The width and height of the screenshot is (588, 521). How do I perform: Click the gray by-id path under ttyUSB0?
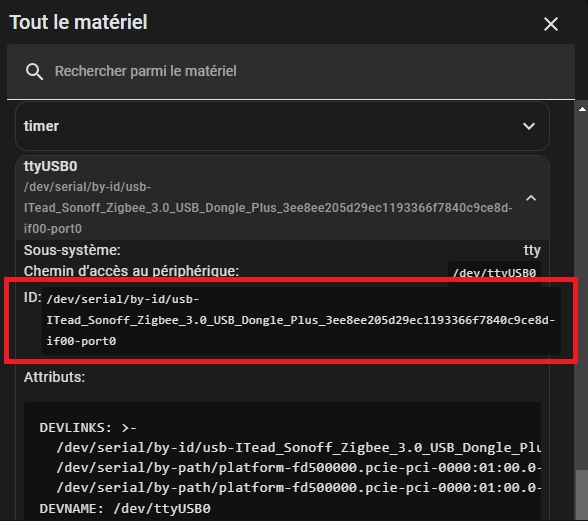(268, 207)
